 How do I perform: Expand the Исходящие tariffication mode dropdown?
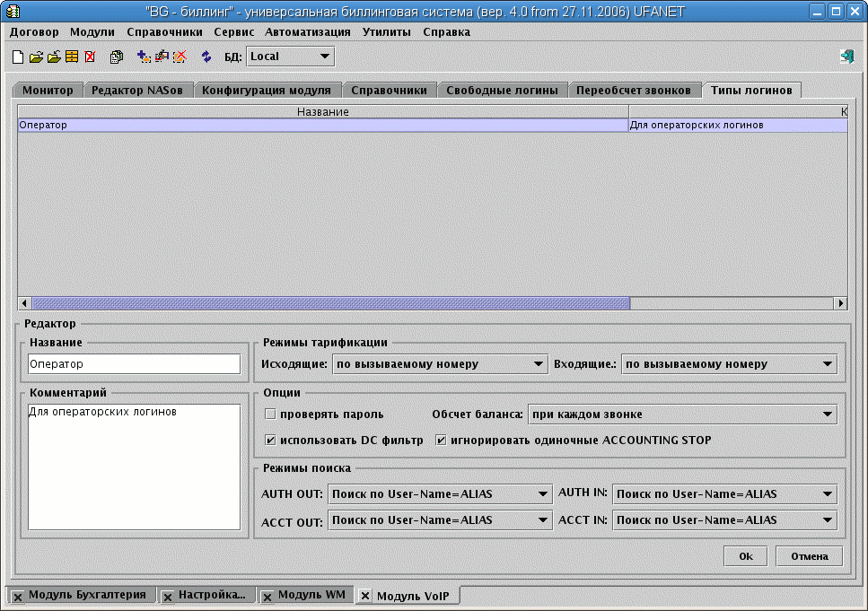coord(440,364)
